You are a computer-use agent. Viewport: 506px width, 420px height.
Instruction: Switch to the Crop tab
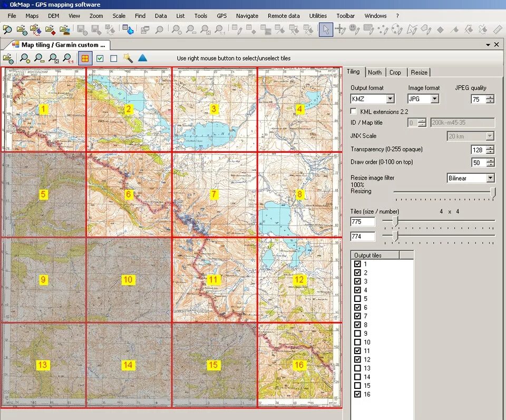click(x=395, y=73)
